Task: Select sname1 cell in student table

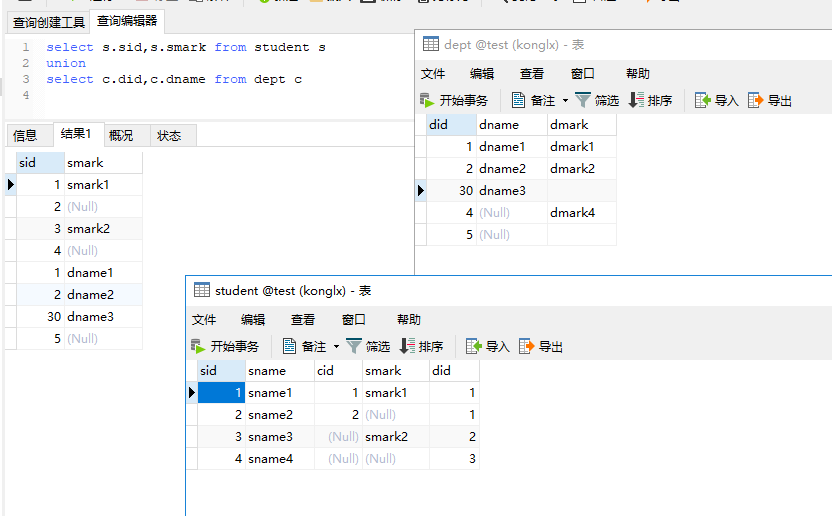Action: (280, 393)
